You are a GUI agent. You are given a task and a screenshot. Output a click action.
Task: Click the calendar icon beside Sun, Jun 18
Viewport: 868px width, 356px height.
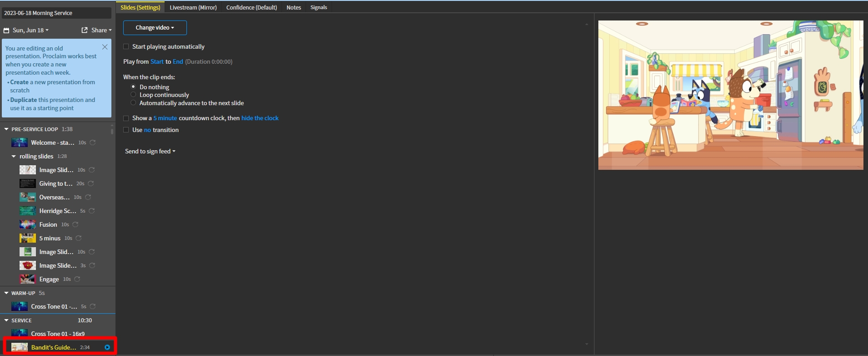pos(6,31)
